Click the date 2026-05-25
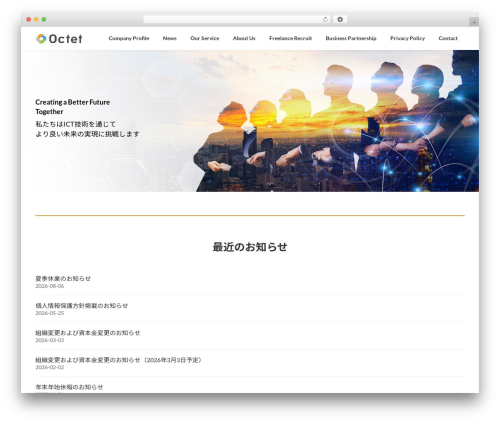This screenshot has width=500, height=423. (x=50, y=313)
